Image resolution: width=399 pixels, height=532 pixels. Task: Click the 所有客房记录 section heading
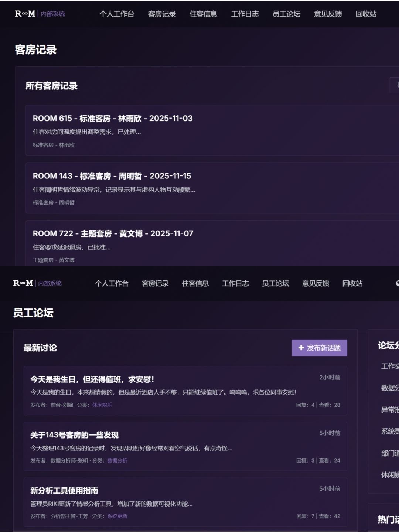[x=51, y=86]
